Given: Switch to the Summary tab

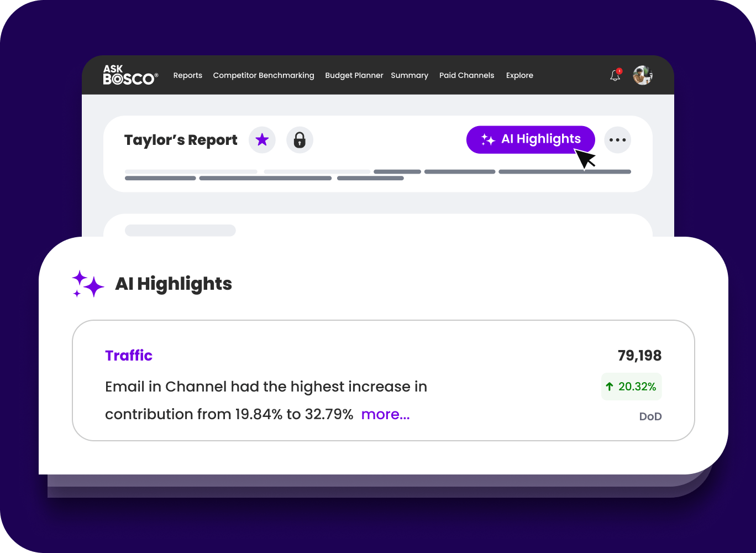Looking at the screenshot, I should point(409,76).
